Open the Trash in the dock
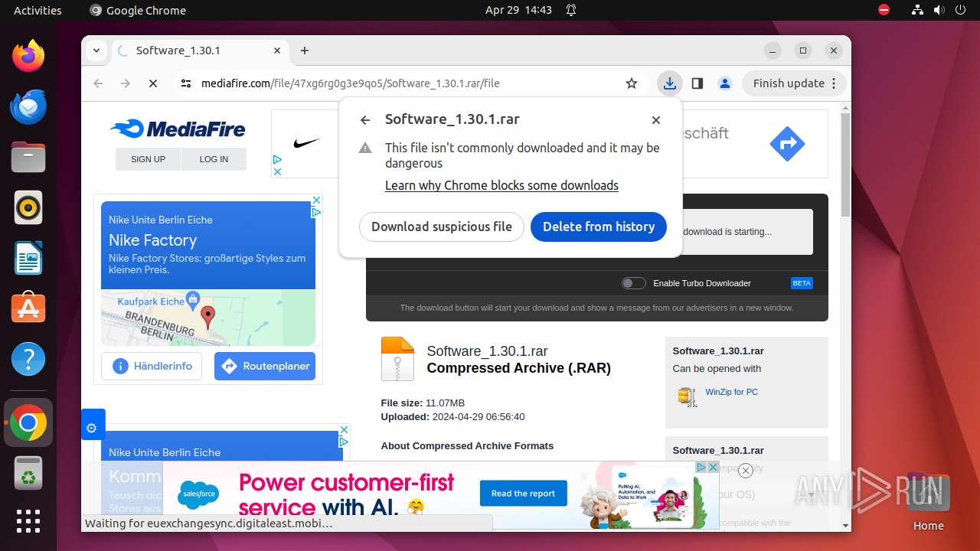The image size is (980, 551). [28, 473]
